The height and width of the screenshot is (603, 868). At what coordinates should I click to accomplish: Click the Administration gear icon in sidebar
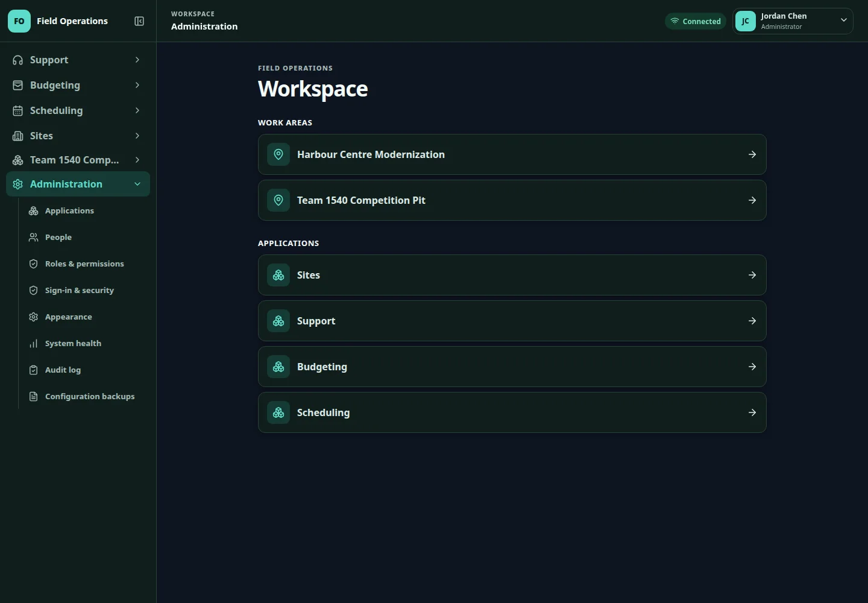click(18, 184)
